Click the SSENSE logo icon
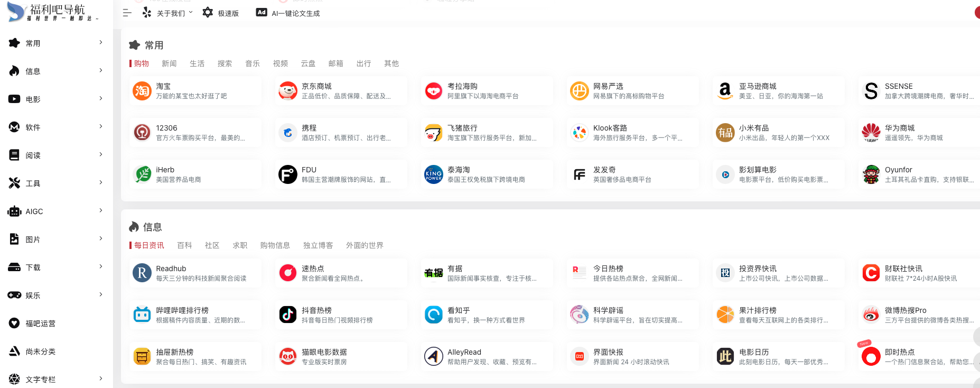 [871, 91]
